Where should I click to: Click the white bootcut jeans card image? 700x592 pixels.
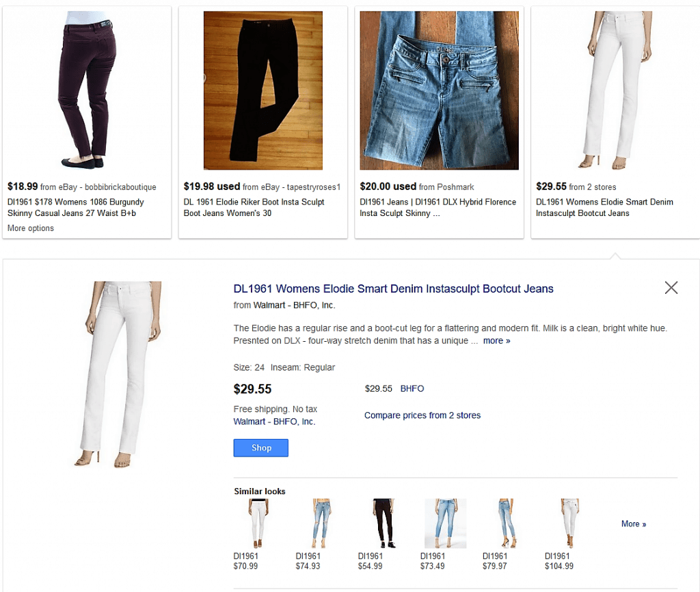(x=615, y=89)
